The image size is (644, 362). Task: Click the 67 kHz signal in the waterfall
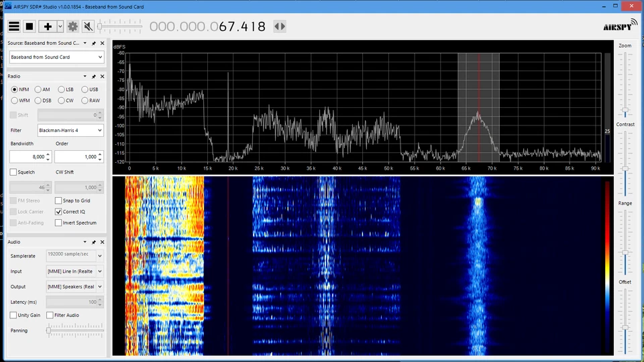(478, 265)
